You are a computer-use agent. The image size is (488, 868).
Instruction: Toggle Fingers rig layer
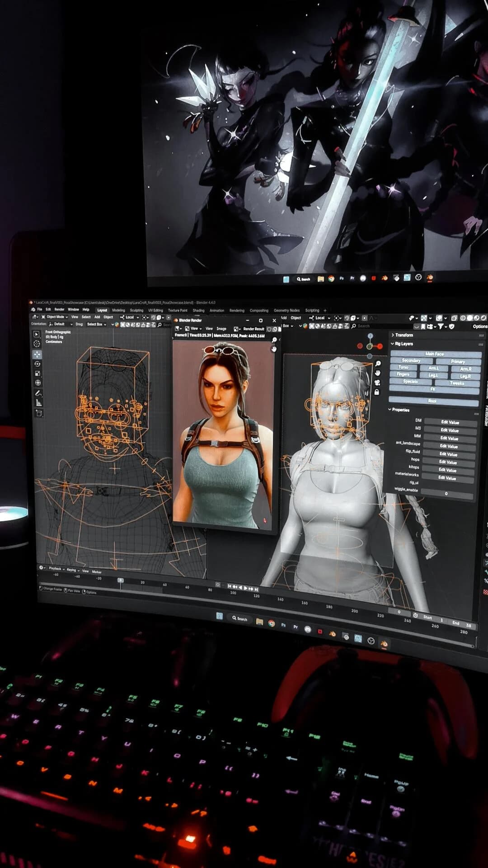[x=403, y=374]
